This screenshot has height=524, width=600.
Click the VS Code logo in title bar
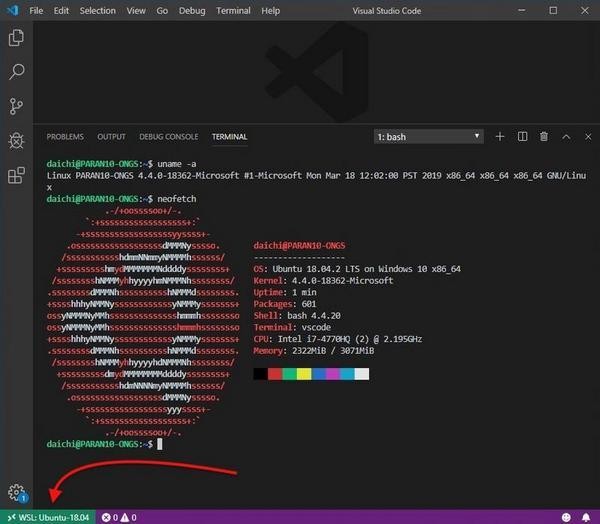point(13,10)
